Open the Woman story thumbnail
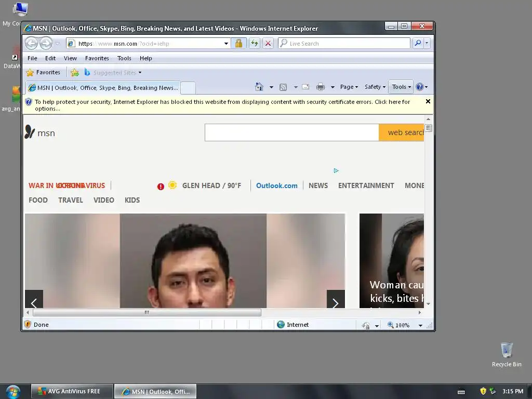The width and height of the screenshot is (532, 399). 392,261
